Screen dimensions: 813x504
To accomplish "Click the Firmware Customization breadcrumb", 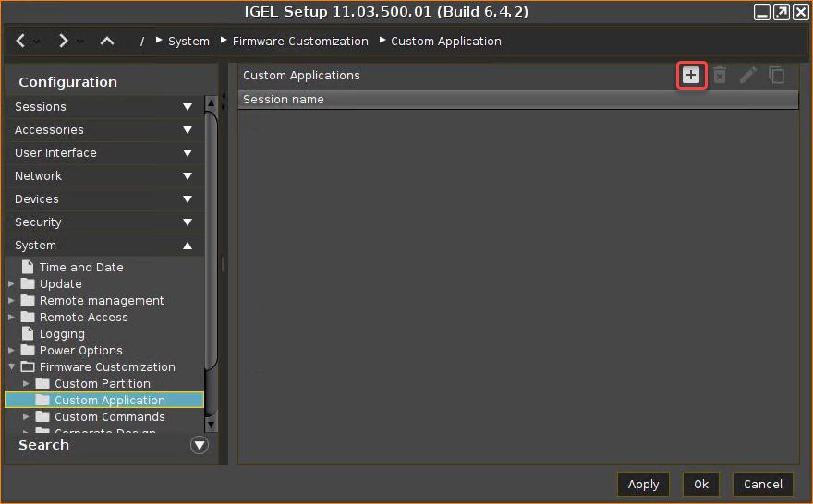I will [300, 42].
